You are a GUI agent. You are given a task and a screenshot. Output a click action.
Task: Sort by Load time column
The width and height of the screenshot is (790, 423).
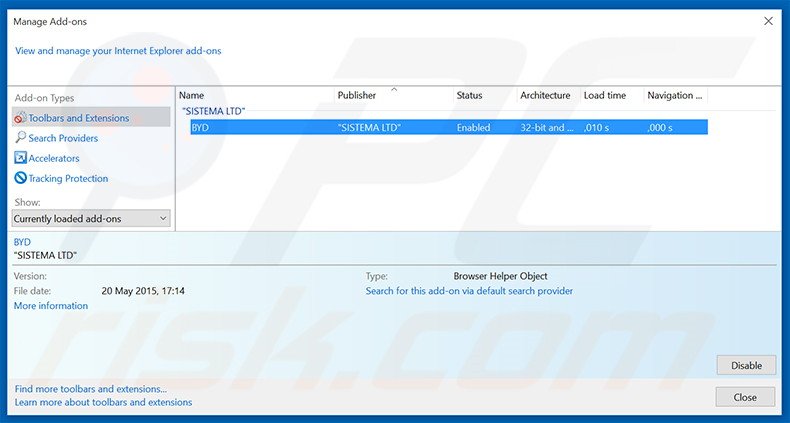tap(604, 96)
